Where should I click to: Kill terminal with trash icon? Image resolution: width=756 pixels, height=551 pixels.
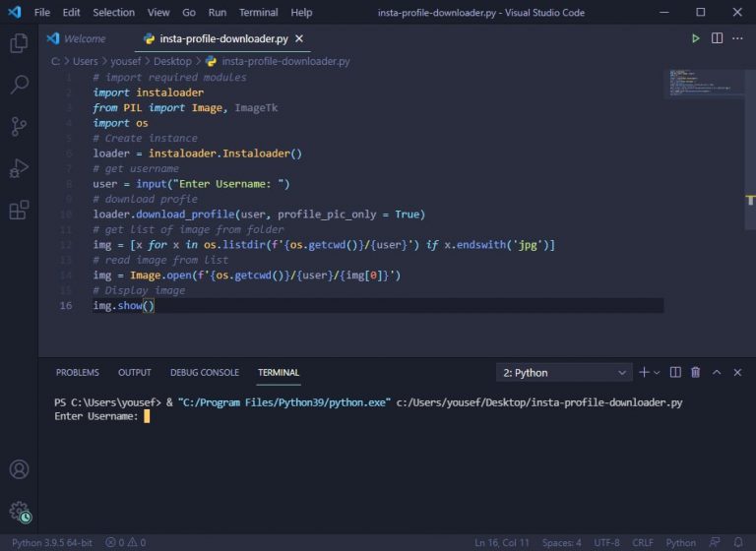pyautogui.click(x=695, y=372)
